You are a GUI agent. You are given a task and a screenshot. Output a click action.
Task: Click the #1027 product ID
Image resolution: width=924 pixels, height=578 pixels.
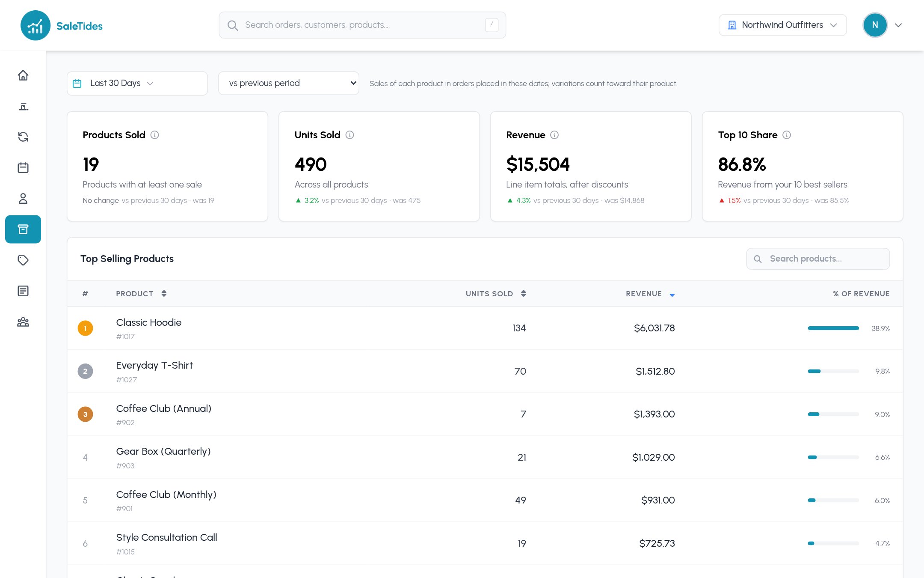point(127,380)
